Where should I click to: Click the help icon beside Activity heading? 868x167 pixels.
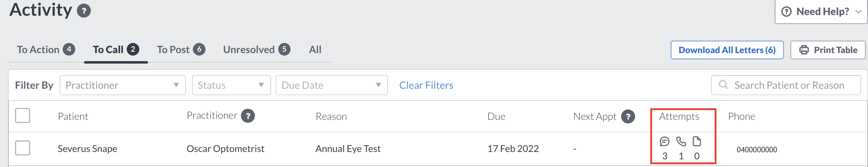pyautogui.click(x=84, y=11)
